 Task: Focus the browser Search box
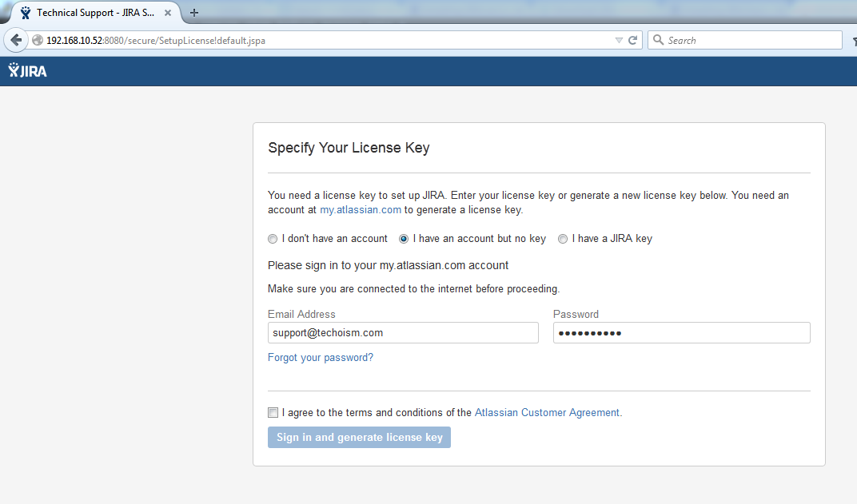click(x=744, y=41)
